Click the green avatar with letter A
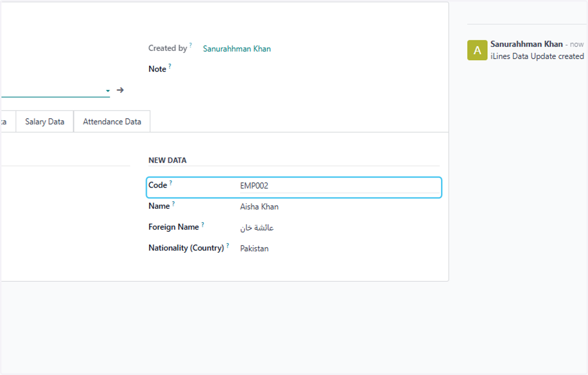588x375 pixels. (477, 50)
